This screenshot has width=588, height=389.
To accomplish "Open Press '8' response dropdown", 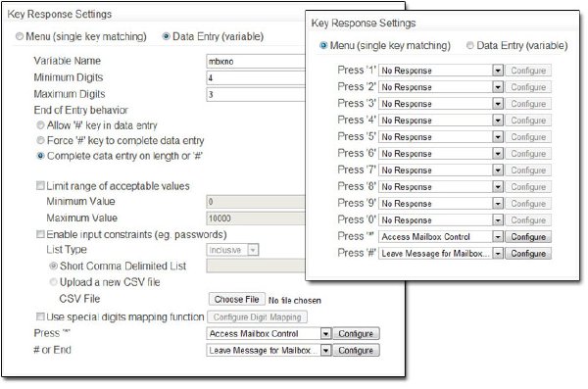I will [x=441, y=187].
